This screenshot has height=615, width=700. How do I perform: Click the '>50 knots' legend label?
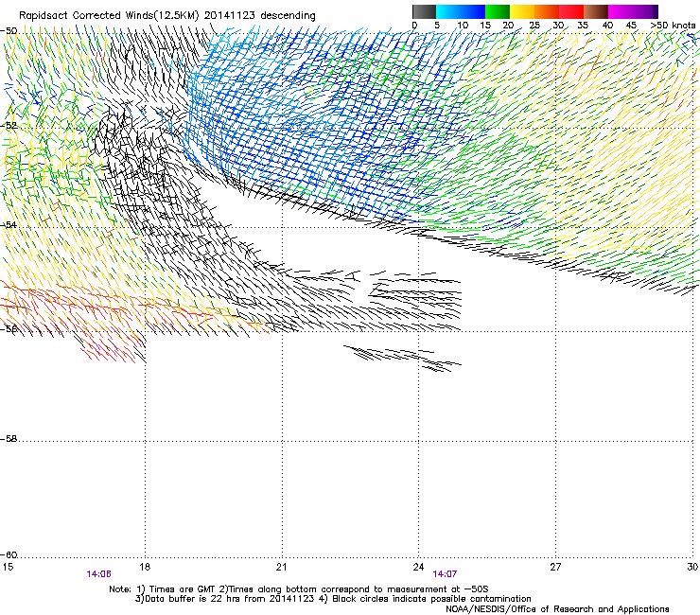pyautogui.click(x=673, y=26)
